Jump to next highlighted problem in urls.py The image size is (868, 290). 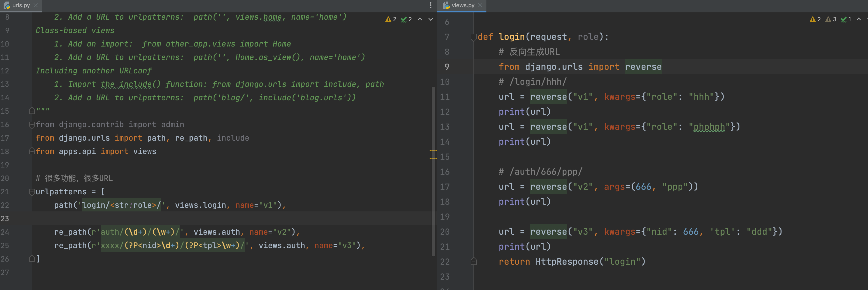[x=430, y=19]
